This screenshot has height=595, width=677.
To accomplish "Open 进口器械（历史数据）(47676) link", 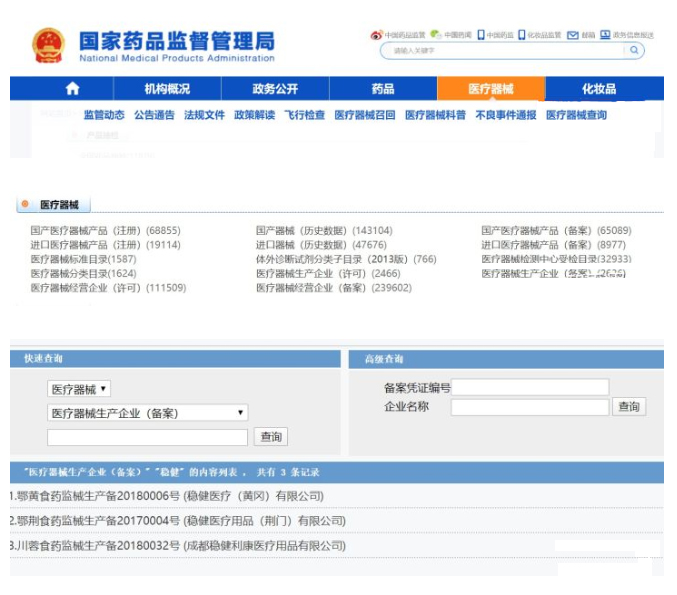I will click(x=321, y=245).
